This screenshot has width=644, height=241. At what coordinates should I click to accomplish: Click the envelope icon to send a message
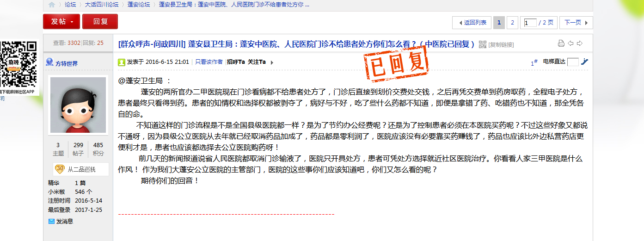click(x=51, y=222)
